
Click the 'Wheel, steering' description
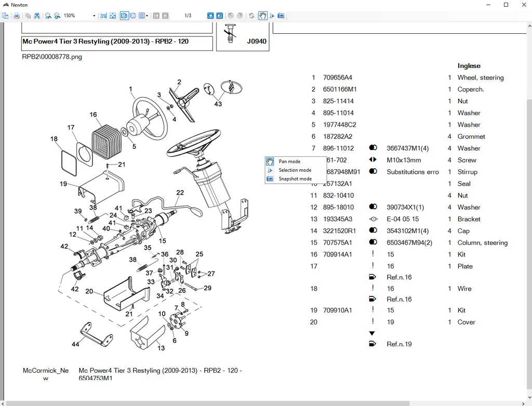pos(481,77)
